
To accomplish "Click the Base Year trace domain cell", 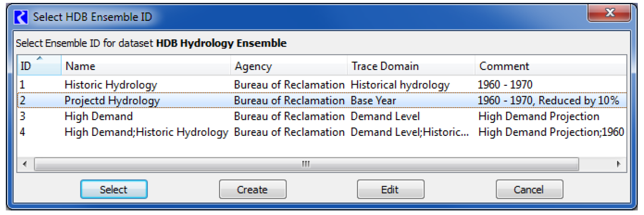I will (373, 101).
